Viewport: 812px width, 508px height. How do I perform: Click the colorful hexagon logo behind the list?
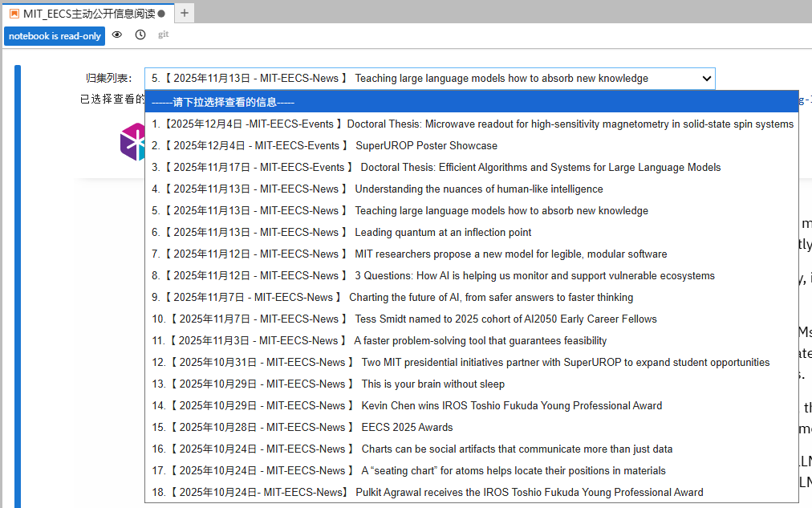(x=132, y=142)
